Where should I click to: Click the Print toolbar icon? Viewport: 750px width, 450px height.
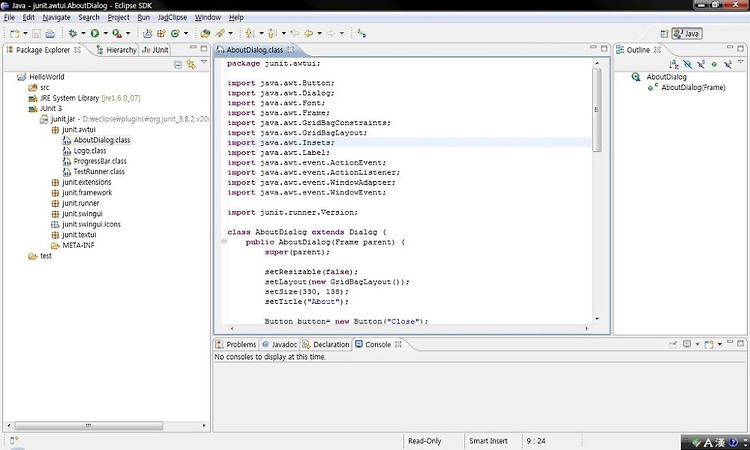click(x=50, y=33)
